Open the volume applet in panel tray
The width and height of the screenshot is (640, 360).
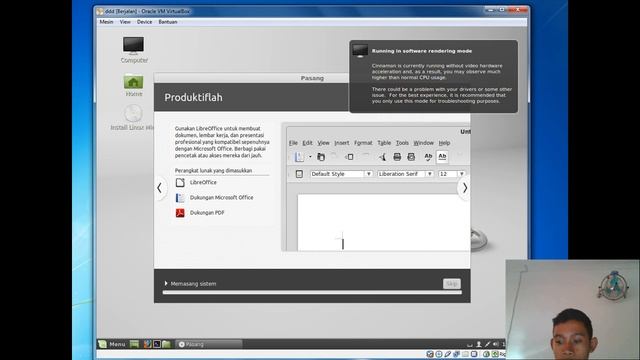pyautogui.click(x=496, y=344)
